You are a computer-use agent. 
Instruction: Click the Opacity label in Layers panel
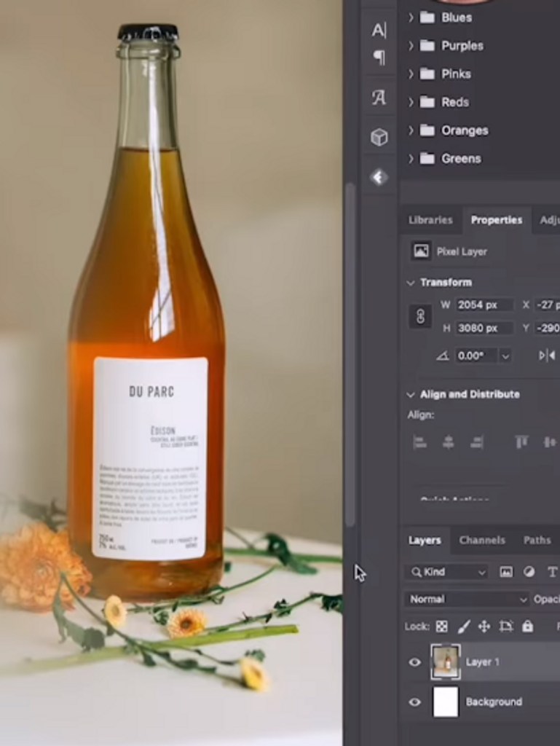coord(547,600)
